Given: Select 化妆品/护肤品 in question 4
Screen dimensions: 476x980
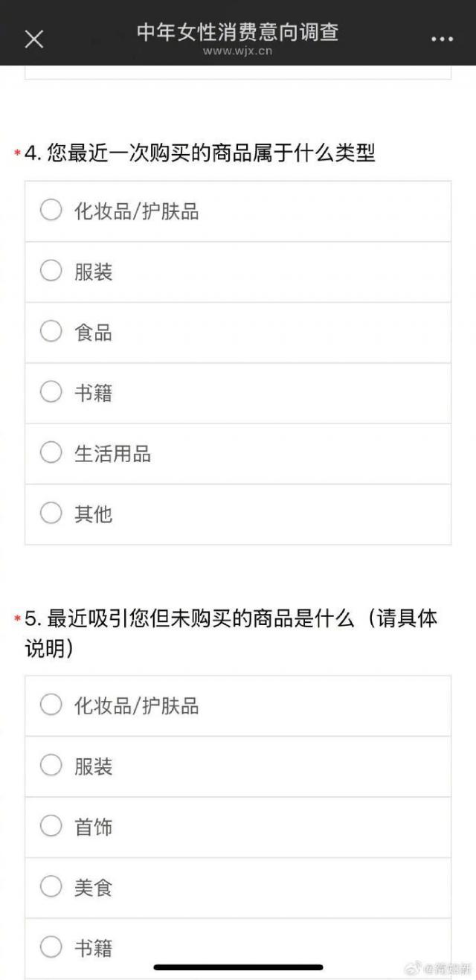Looking at the screenshot, I should coord(51,211).
